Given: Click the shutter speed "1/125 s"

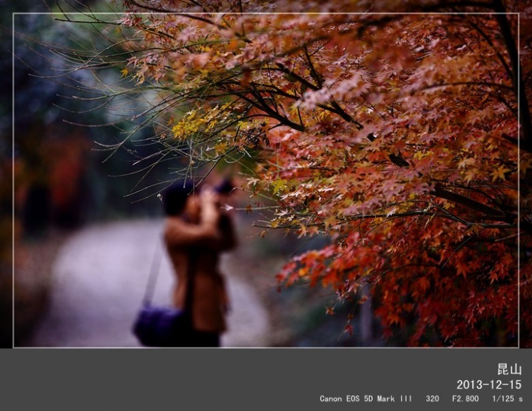Looking at the screenshot, I should point(507,399).
